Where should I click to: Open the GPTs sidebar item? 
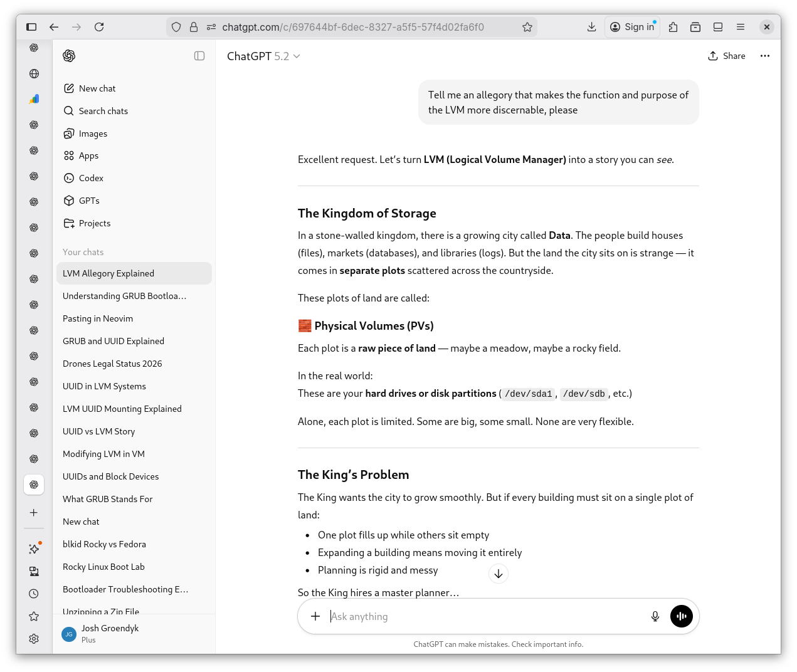tap(89, 201)
